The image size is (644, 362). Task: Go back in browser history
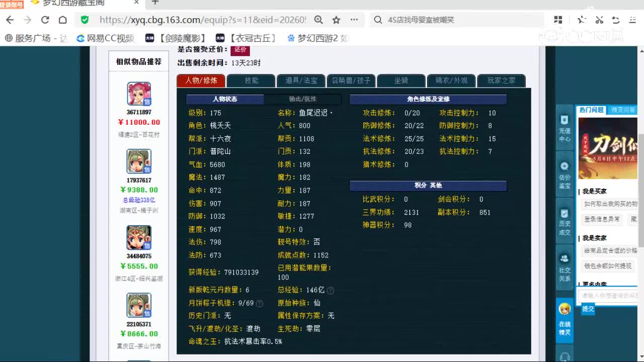10,20
